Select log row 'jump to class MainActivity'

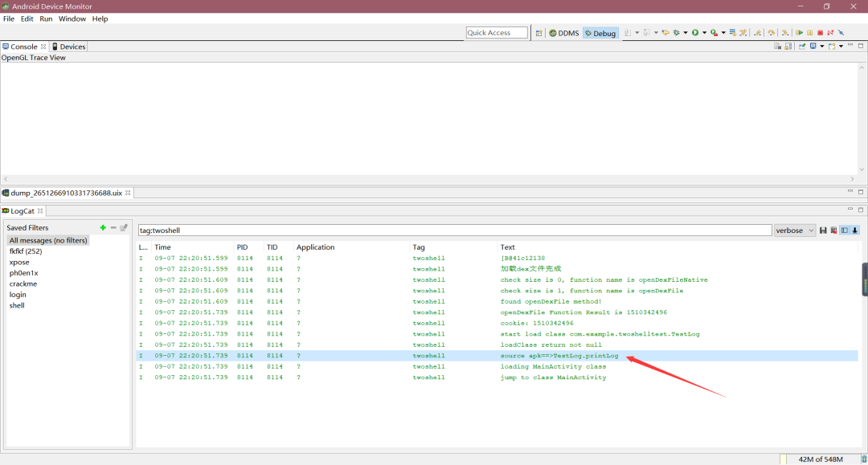tap(497, 377)
